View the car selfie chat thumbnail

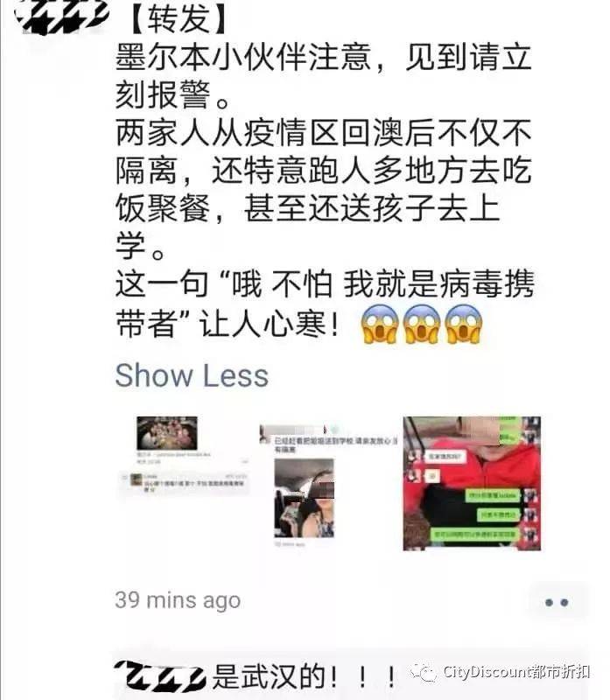pos(328,486)
